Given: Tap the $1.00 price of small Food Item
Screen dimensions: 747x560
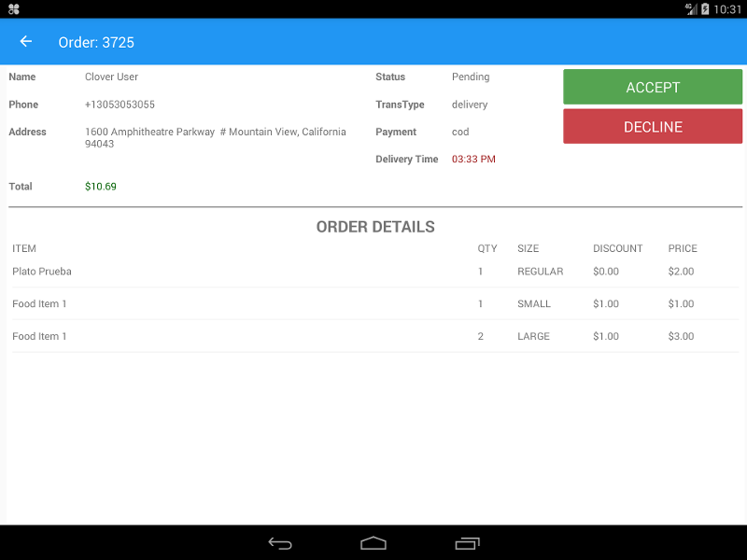Looking at the screenshot, I should pyautogui.click(x=681, y=304).
